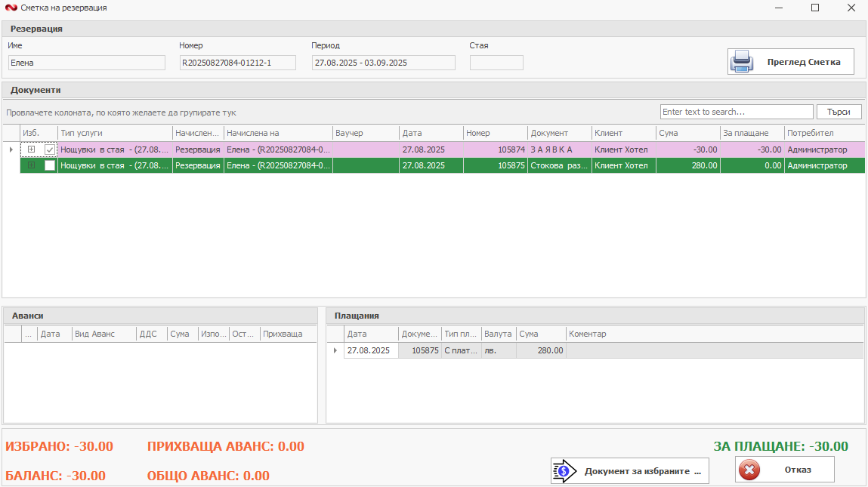
Task: Click the search text field in Документи
Action: pyautogui.click(x=736, y=112)
